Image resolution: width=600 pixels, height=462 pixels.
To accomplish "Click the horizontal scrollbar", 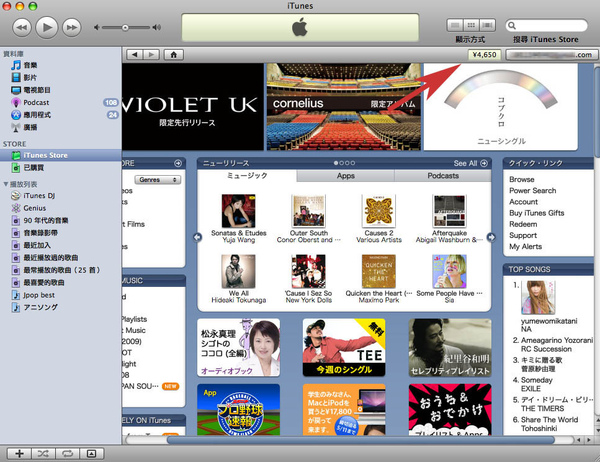I will coord(360,440).
